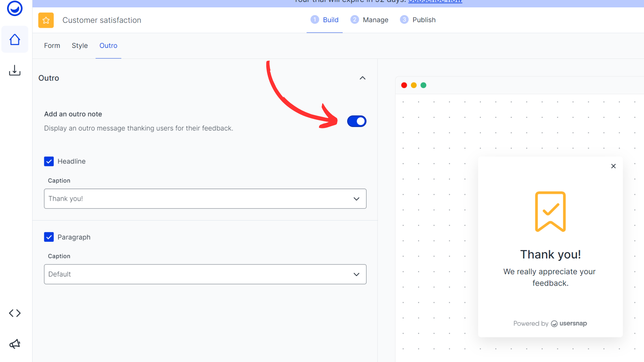Open the home icon in sidebar
Viewport: 644px width, 362px height.
pyautogui.click(x=15, y=40)
